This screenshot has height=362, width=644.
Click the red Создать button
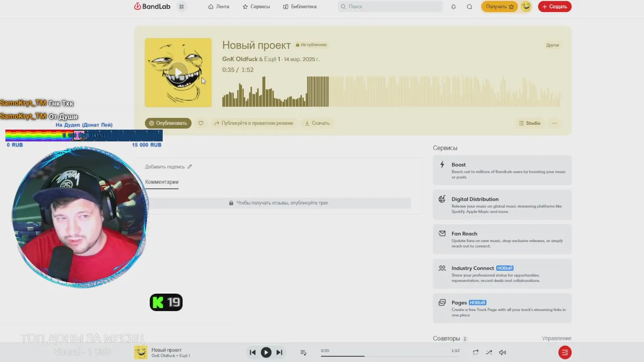pyautogui.click(x=555, y=7)
